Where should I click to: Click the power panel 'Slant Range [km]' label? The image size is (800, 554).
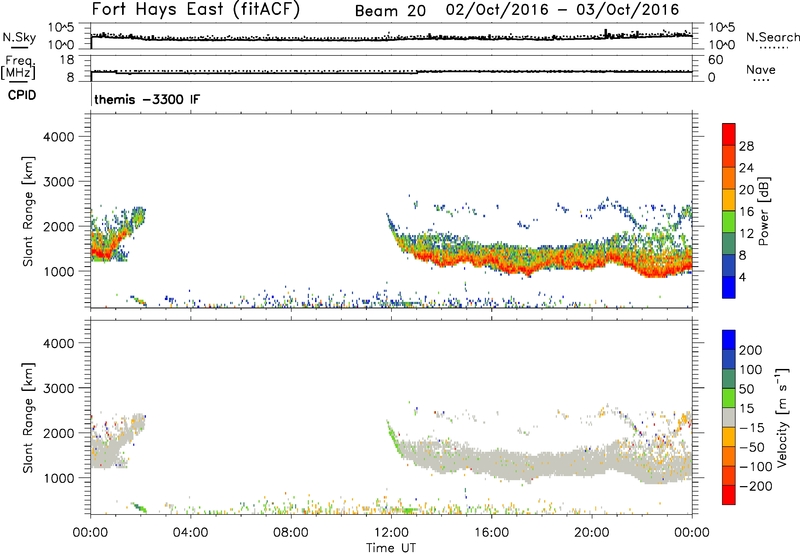point(28,211)
